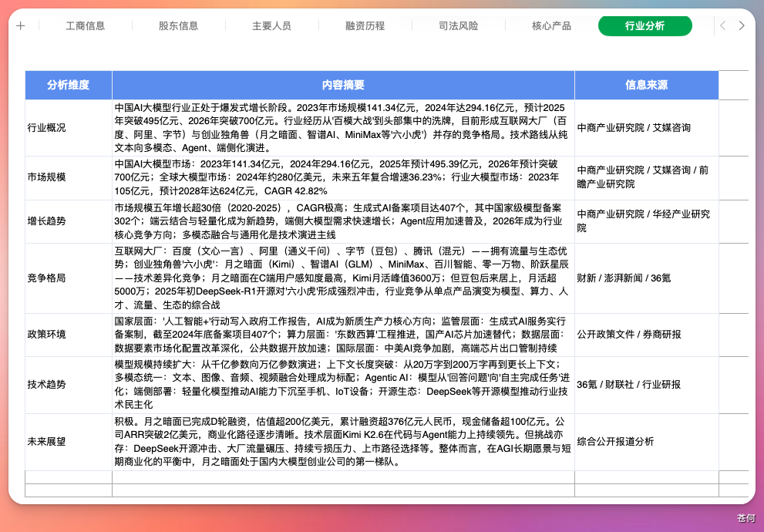This screenshot has width=764, height=532.
Task: Select the 竞争格局 content summary cell
Action: click(x=344, y=278)
